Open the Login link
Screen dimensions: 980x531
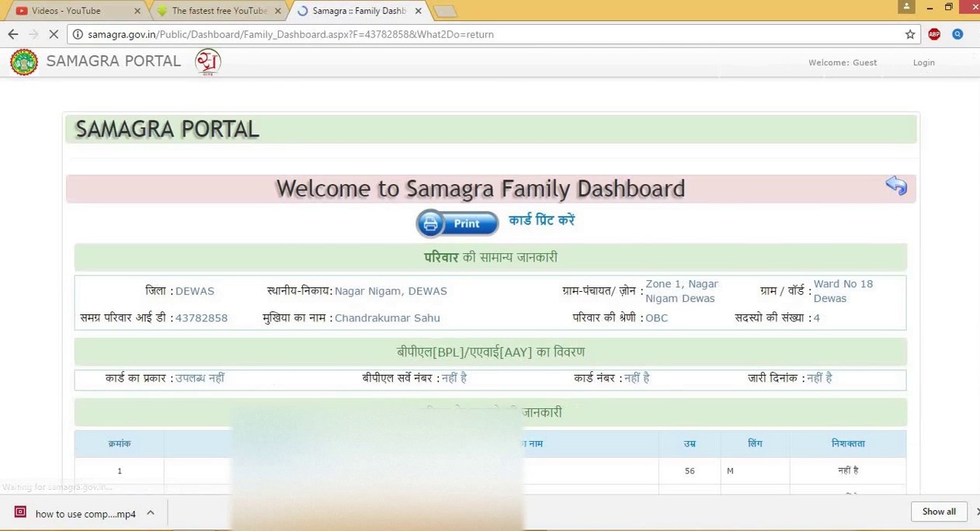point(923,63)
